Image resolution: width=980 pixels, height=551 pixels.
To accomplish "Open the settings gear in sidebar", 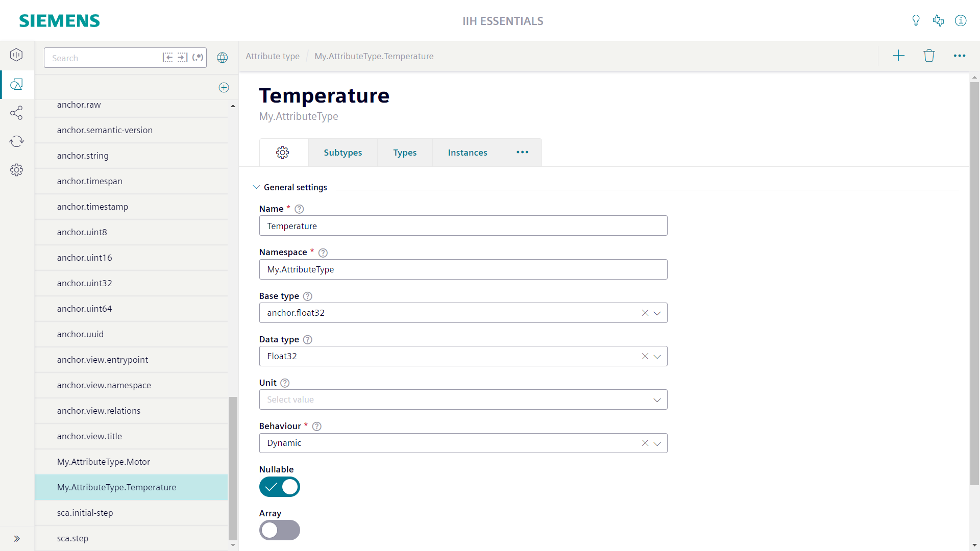I will point(16,170).
